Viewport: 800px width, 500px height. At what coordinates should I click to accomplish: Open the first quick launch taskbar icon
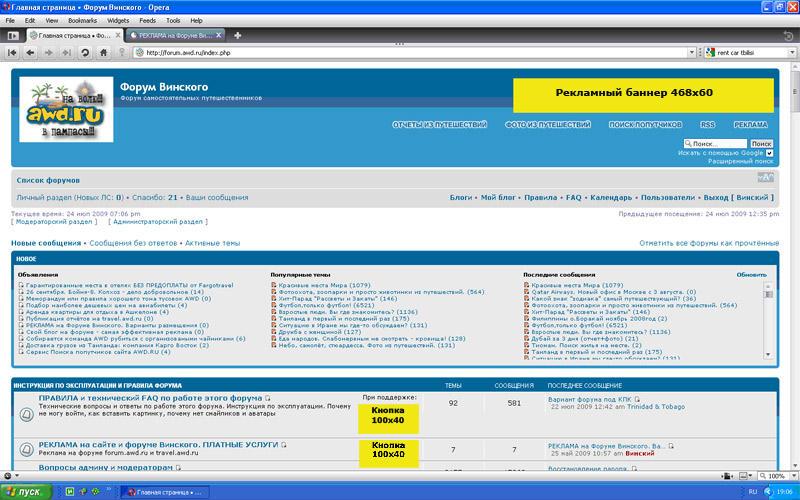[x=70, y=492]
